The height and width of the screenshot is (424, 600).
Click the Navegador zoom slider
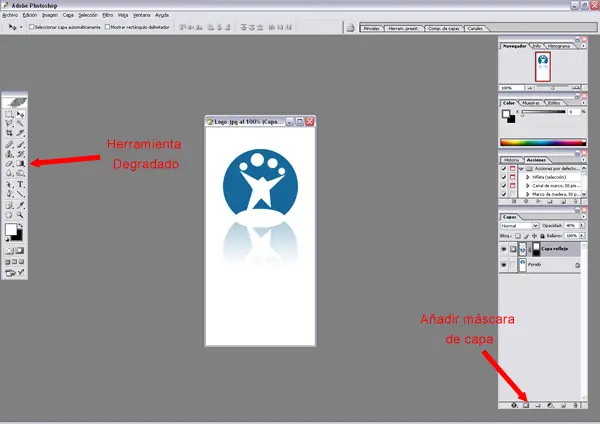tap(553, 88)
